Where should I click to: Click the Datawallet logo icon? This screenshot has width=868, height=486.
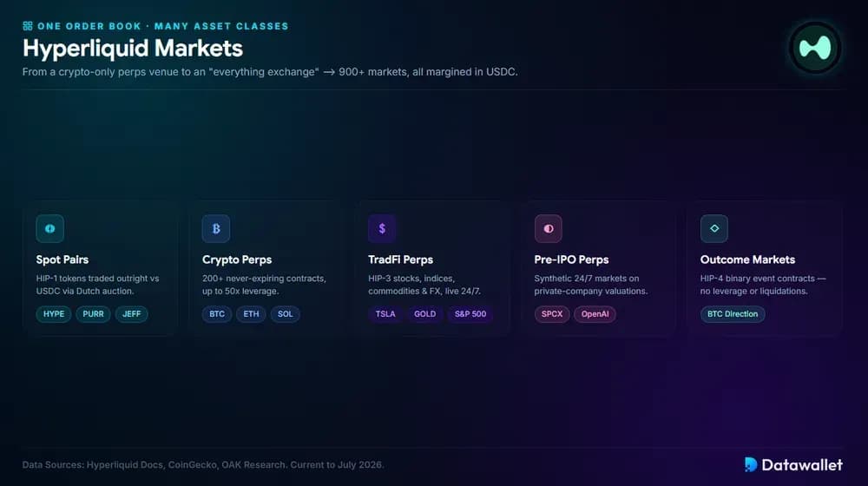[x=751, y=464]
